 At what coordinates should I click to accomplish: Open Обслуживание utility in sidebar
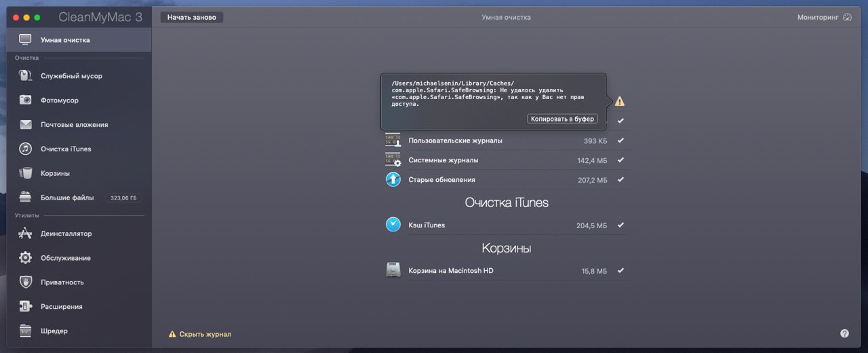(79, 258)
